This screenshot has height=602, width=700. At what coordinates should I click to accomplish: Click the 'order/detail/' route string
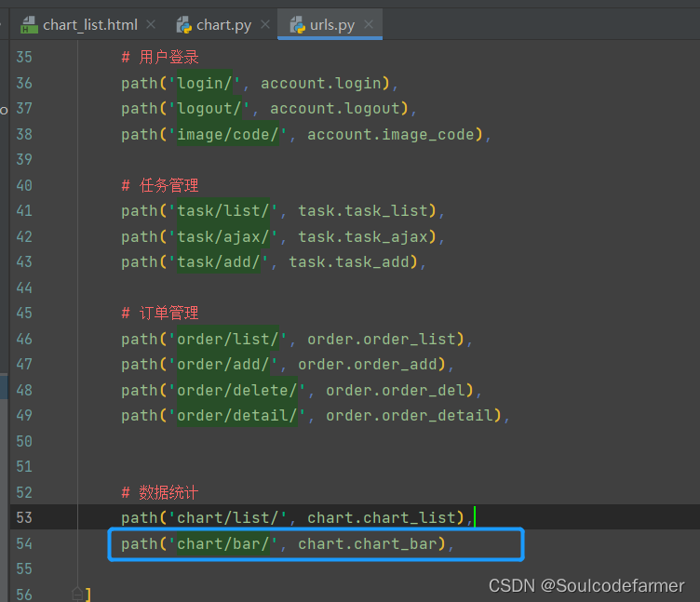click(x=237, y=416)
